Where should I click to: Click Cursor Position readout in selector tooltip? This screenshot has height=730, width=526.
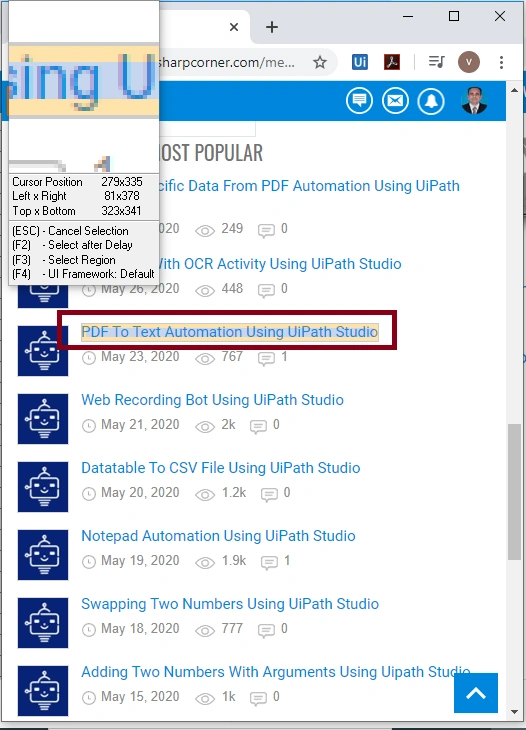coord(77,182)
